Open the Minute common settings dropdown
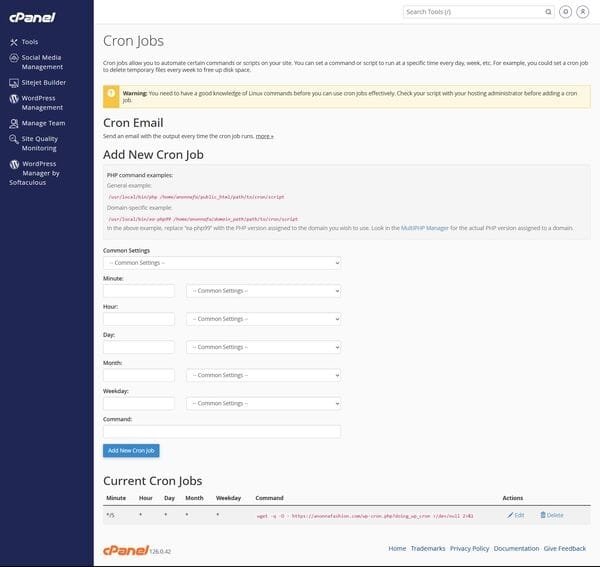This screenshot has width=600, height=567. point(263,291)
